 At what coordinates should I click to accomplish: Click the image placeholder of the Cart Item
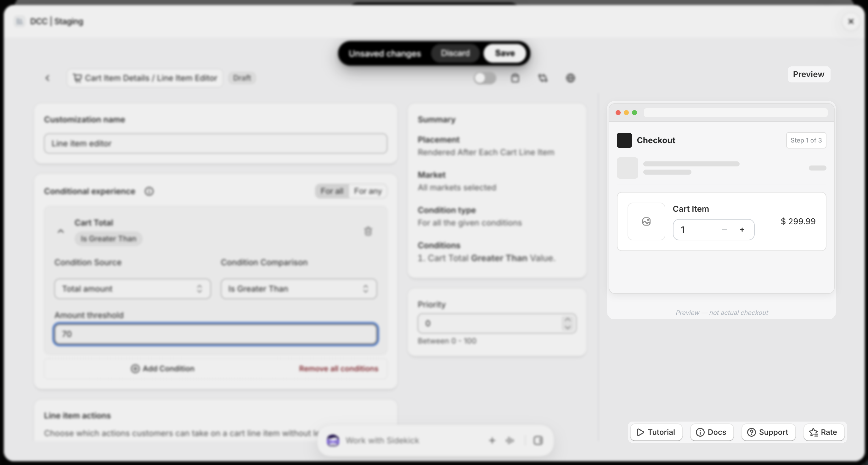pos(646,221)
